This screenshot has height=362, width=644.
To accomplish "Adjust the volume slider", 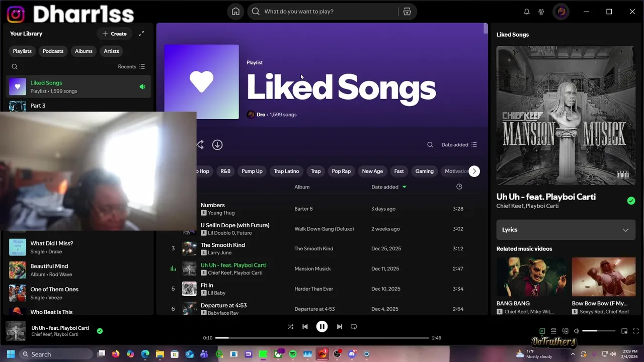I will (x=599, y=331).
